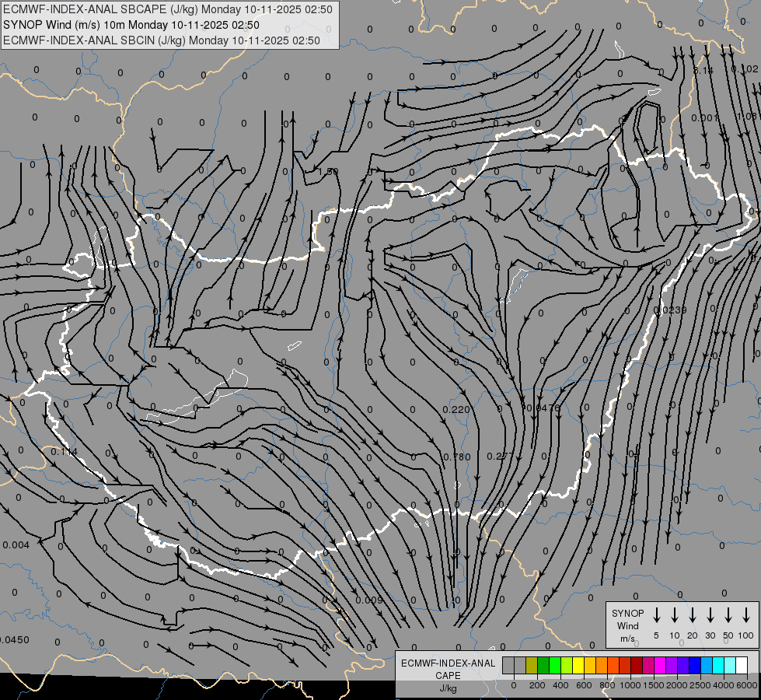Click the SYNOP Wind 10m title line

(x=131, y=25)
